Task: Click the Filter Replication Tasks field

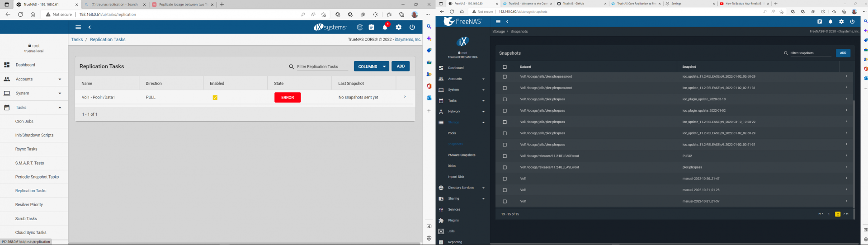Action: point(322,66)
